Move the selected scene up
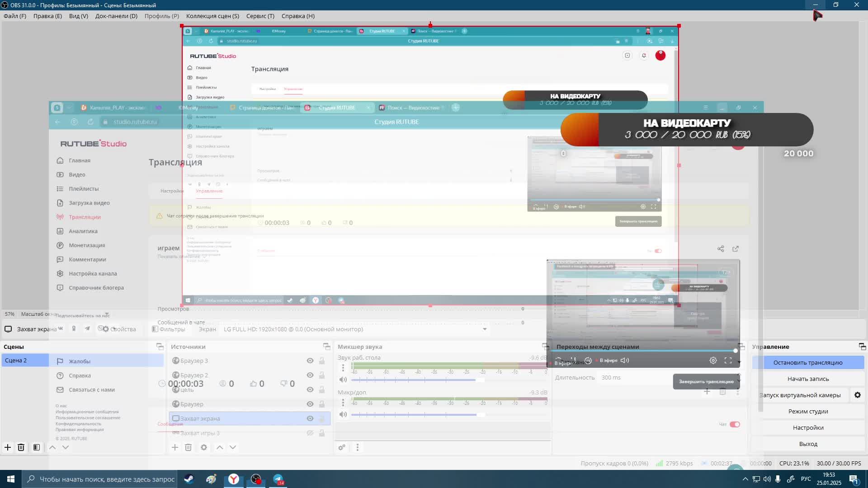This screenshot has width=868, height=488. (x=52, y=447)
